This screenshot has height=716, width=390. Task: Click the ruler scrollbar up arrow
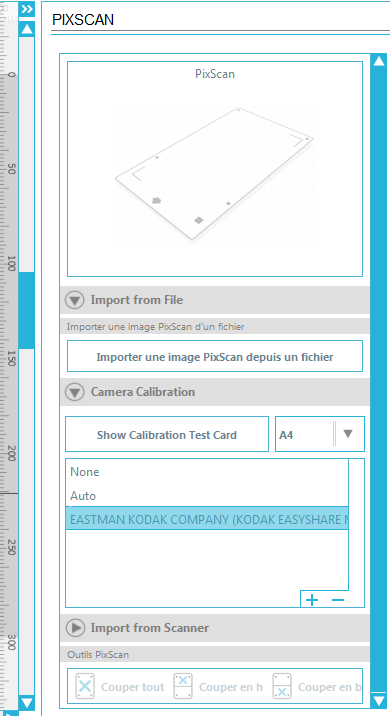pyautogui.click(x=27, y=29)
